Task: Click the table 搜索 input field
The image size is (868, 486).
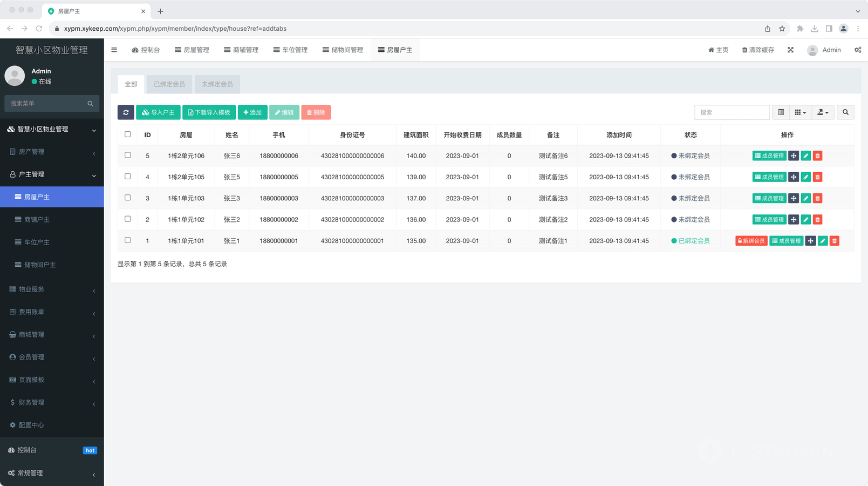Action: [x=732, y=112]
